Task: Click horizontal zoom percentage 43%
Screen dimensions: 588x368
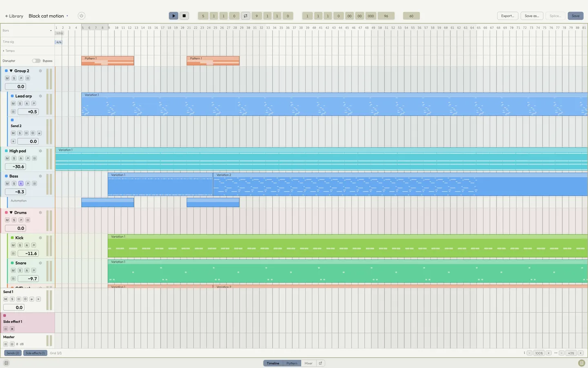Action: pos(571,353)
